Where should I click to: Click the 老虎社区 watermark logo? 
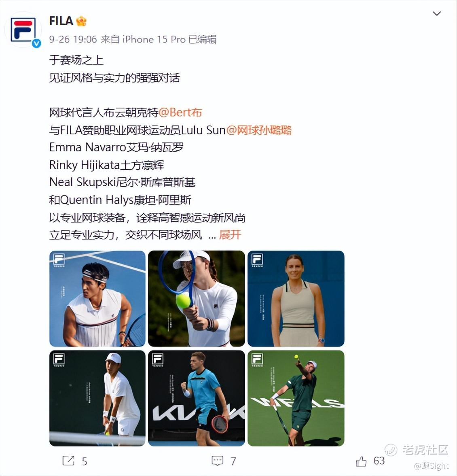pos(417,450)
